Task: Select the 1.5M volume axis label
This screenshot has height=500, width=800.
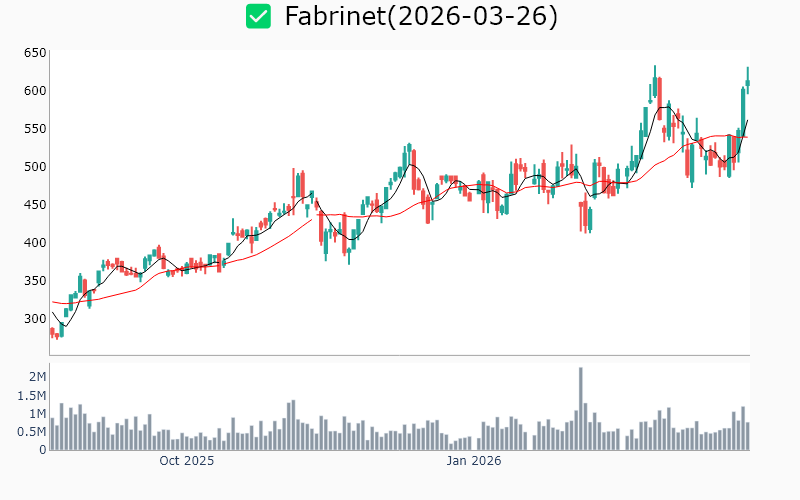Action: [31, 395]
